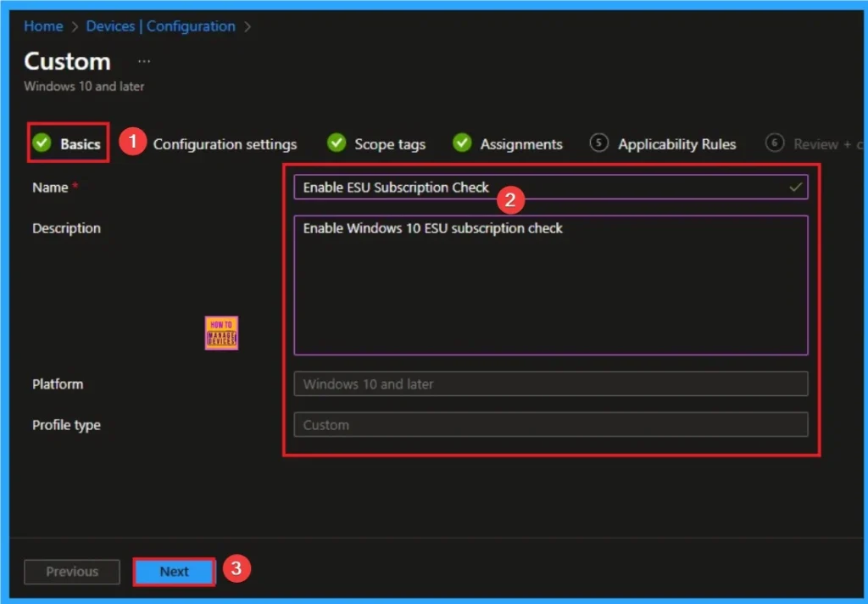Click the green checkmark on Scope tags step

coord(337,143)
